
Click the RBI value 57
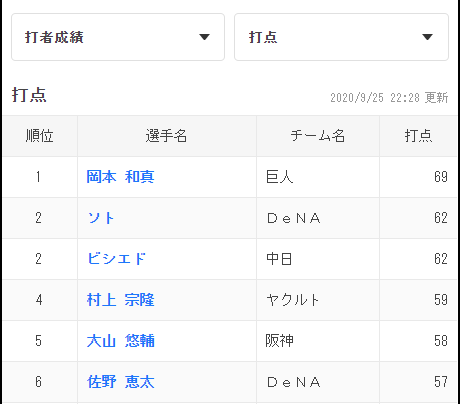coord(441,382)
